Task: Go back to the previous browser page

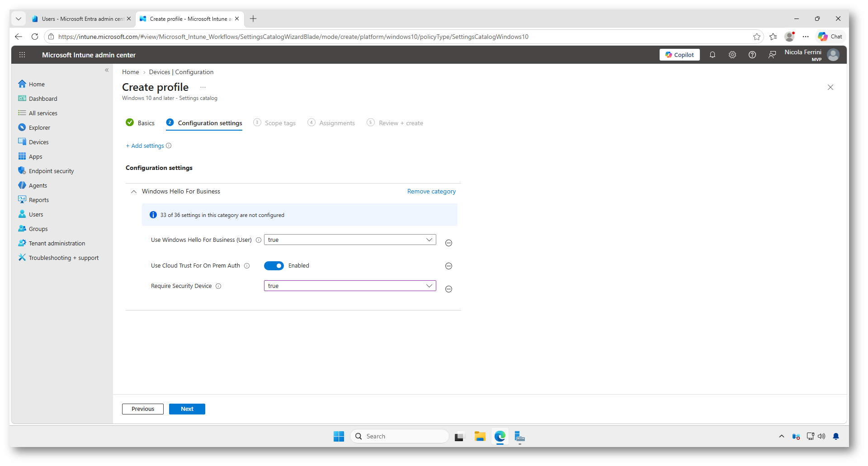Action: click(x=19, y=37)
